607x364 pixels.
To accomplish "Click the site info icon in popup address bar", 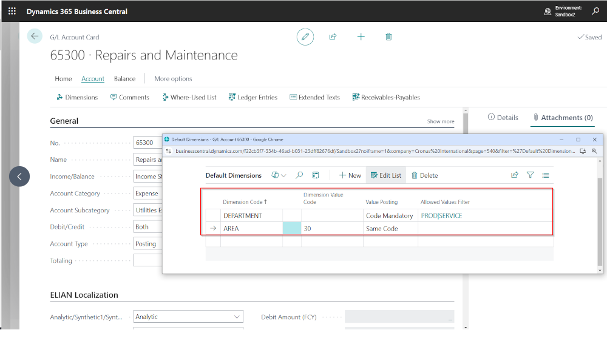I will point(168,151).
